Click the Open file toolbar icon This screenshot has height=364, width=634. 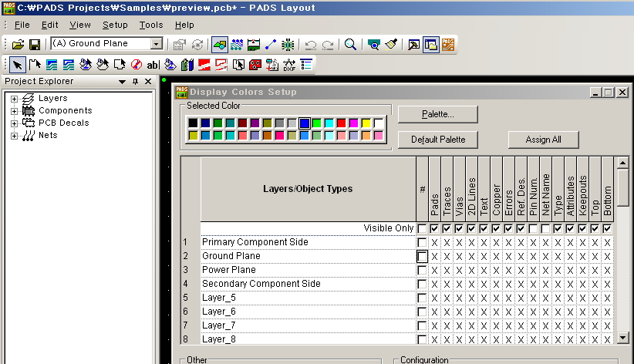18,45
